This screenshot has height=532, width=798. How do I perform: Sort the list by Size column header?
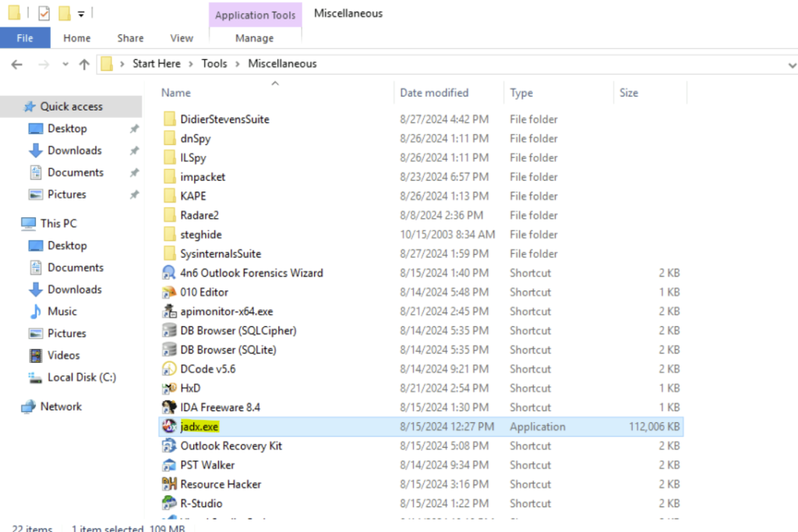click(x=628, y=93)
